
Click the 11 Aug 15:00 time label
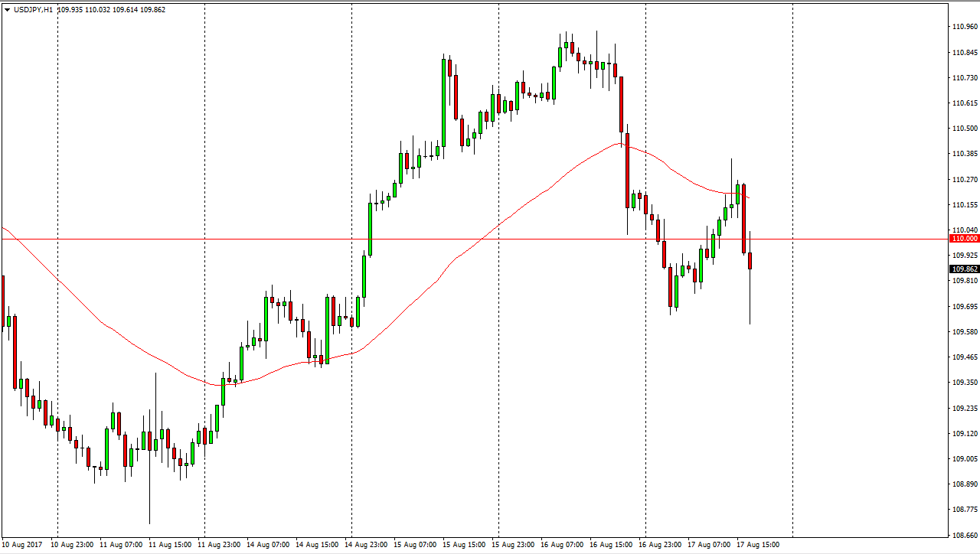tap(171, 545)
